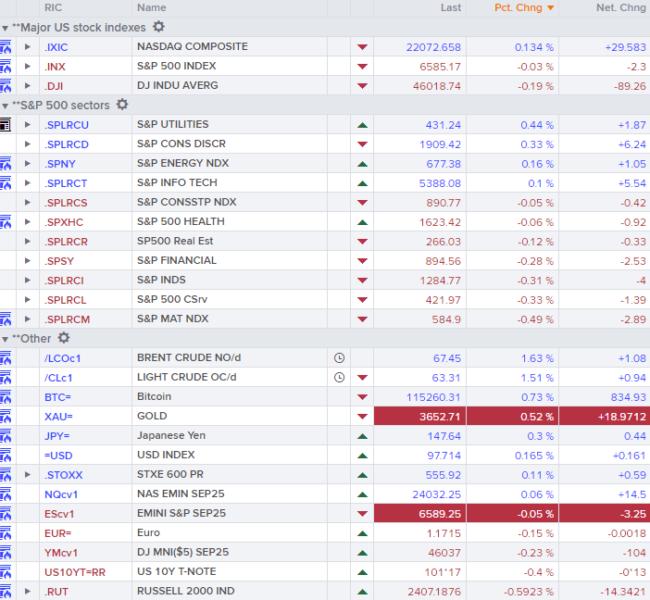Click delayed clock icon for BRENT CRUDE
Screen dimensions: 650x600
(339, 358)
